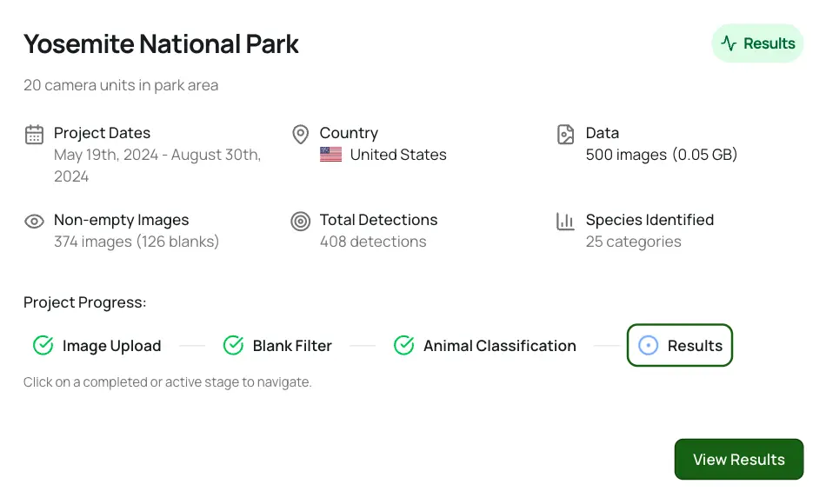The image size is (826, 504).
Task: Click the target icon beside Total Detections
Action: pyautogui.click(x=300, y=221)
